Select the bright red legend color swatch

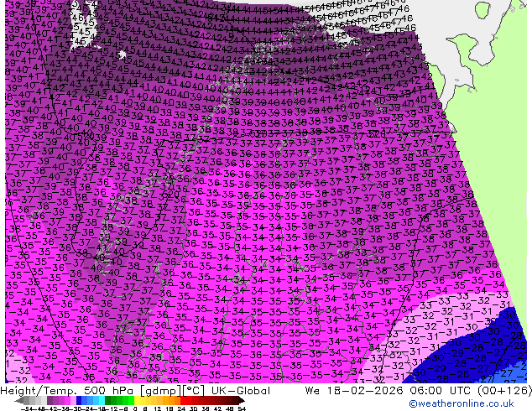point(183,401)
